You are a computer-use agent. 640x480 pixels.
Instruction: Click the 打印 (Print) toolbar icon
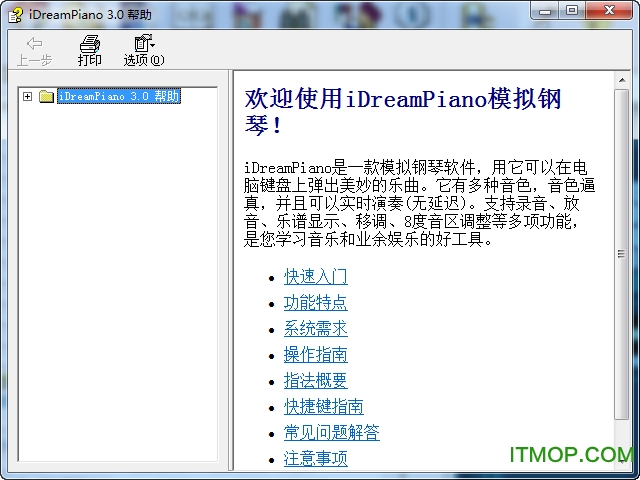[89, 51]
